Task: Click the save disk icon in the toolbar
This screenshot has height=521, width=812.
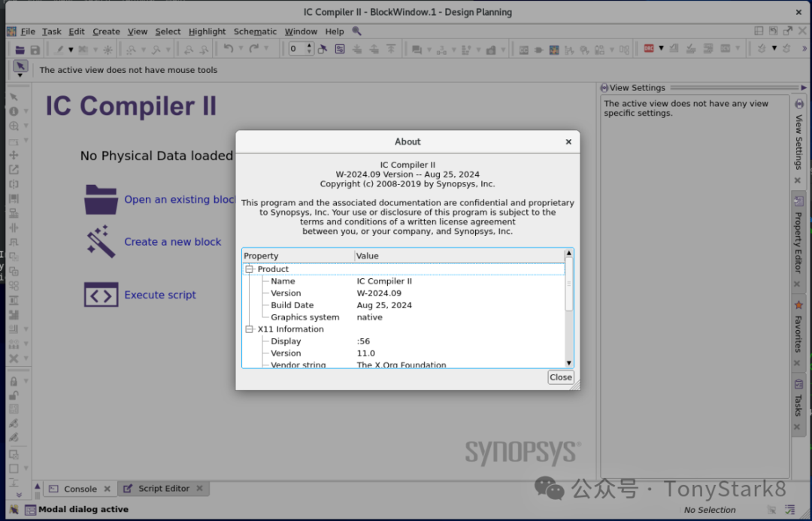Action: (x=35, y=50)
